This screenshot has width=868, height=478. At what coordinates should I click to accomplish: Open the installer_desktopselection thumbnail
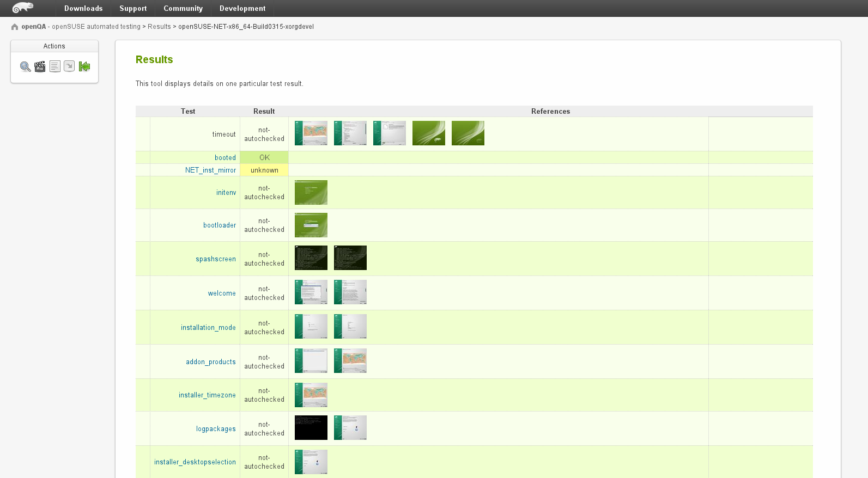click(x=311, y=462)
